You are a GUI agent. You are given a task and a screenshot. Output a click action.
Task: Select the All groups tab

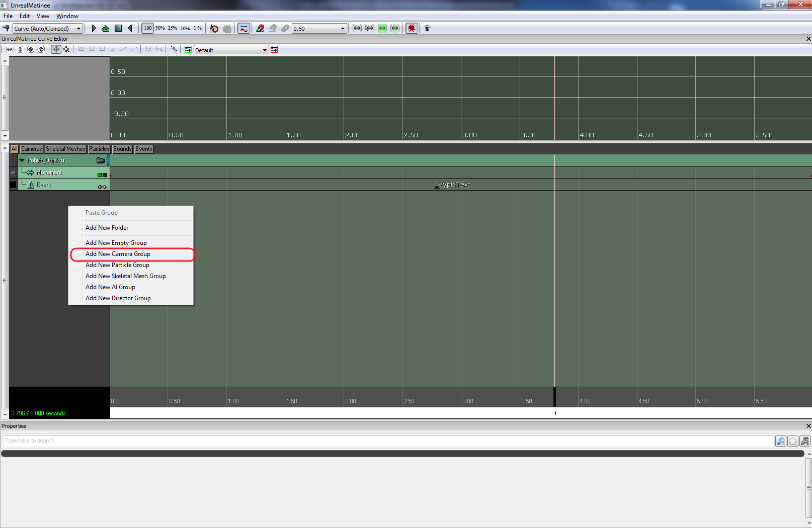pyautogui.click(x=14, y=149)
